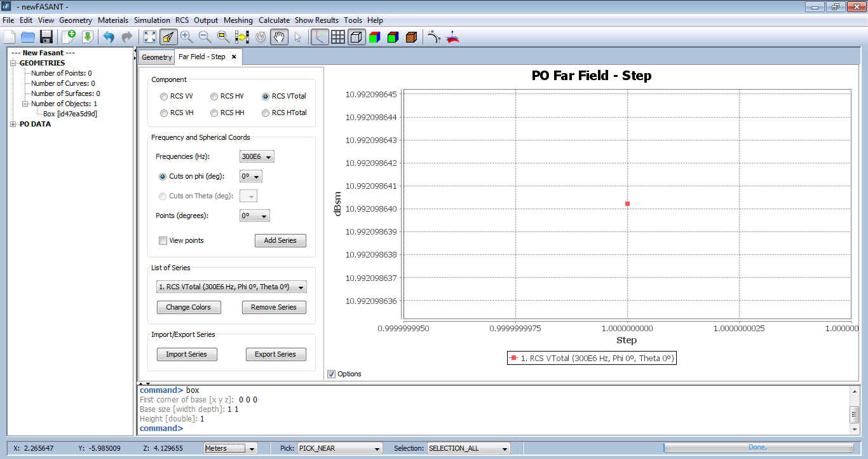868x459 pixels.
Task: Open the List of Series dropdown
Action: (x=231, y=287)
